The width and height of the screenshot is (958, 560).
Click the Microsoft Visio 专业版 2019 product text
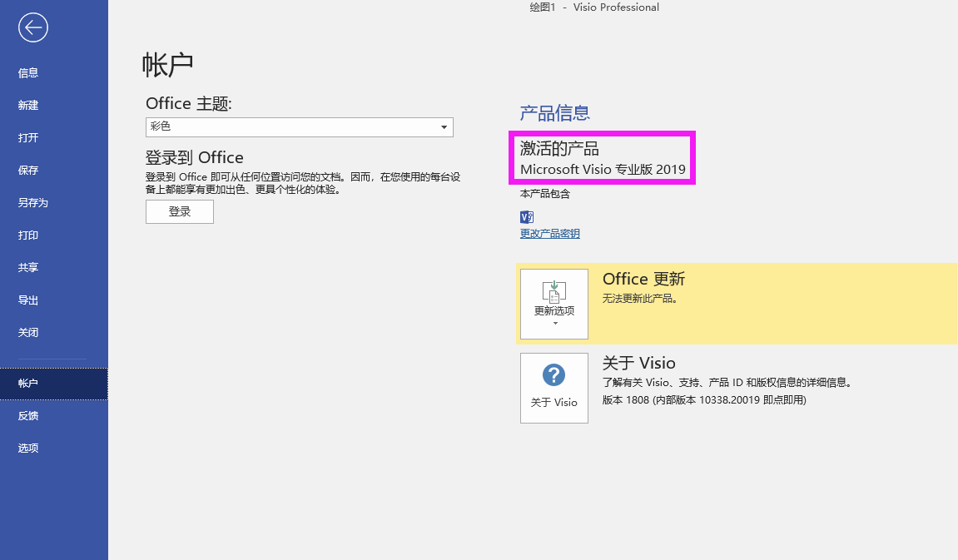tap(603, 170)
